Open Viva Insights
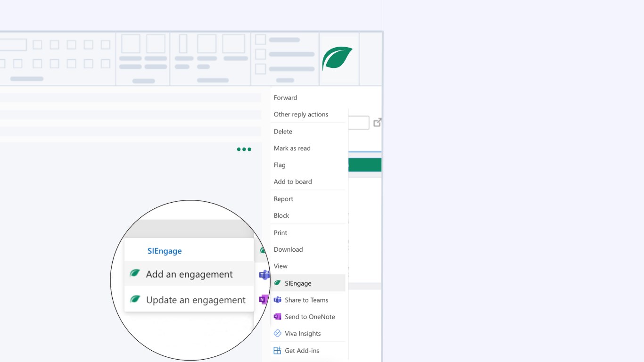Screen dimensions: 644x362 [303, 334]
